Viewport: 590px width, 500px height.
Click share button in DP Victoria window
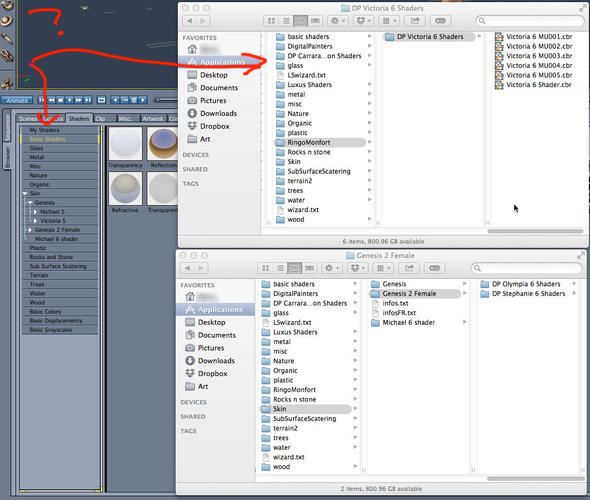[x=415, y=21]
